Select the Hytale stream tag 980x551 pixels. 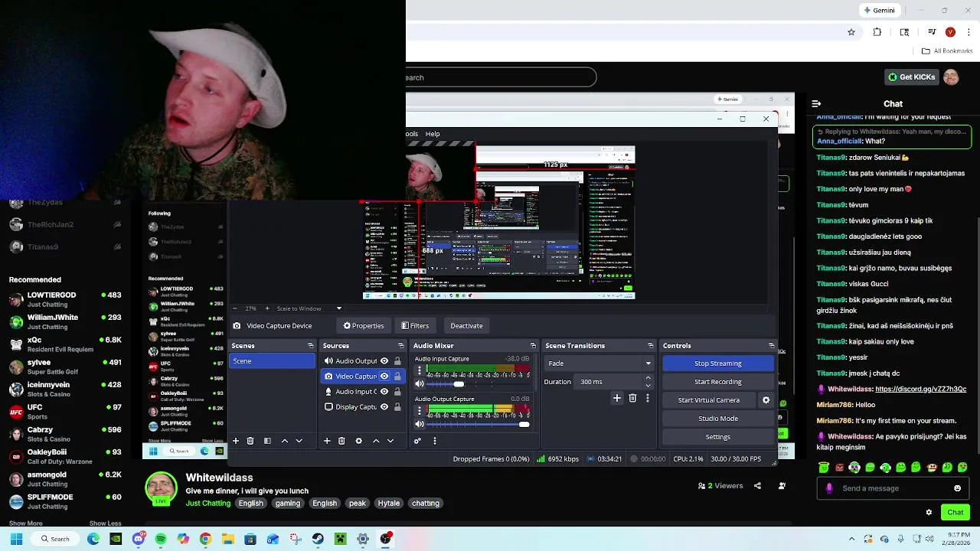[x=388, y=504]
